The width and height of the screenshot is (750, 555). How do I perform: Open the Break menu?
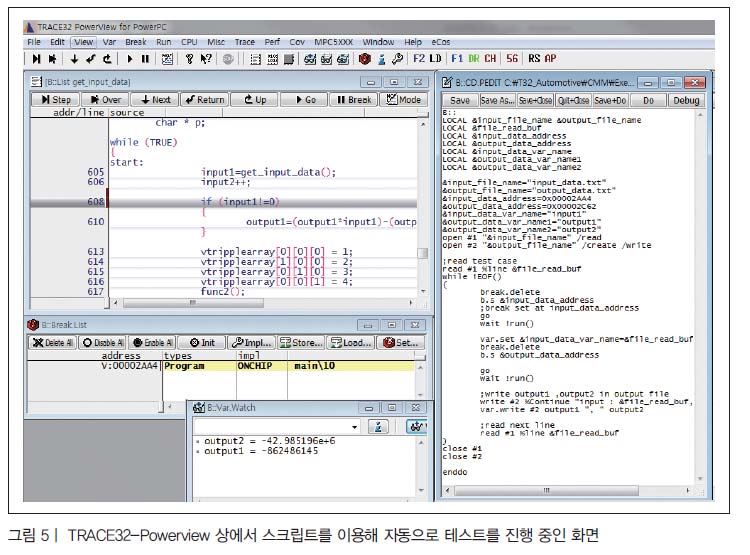coord(136,42)
